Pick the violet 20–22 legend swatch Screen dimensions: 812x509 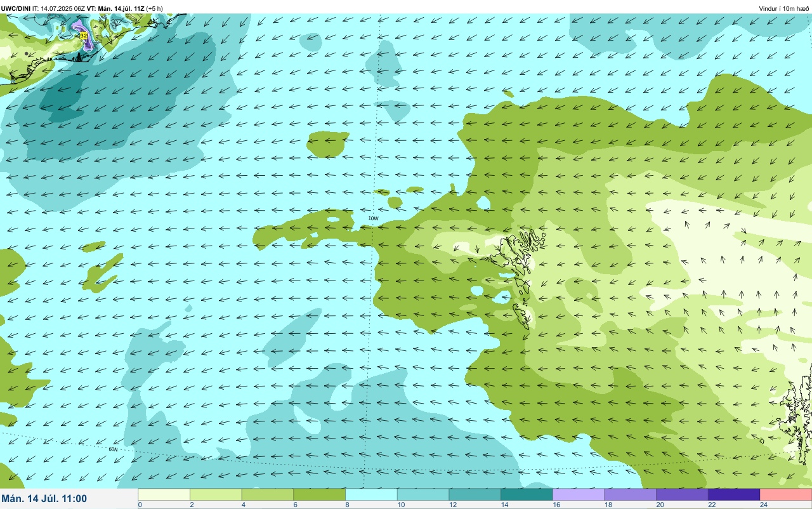tap(683, 494)
